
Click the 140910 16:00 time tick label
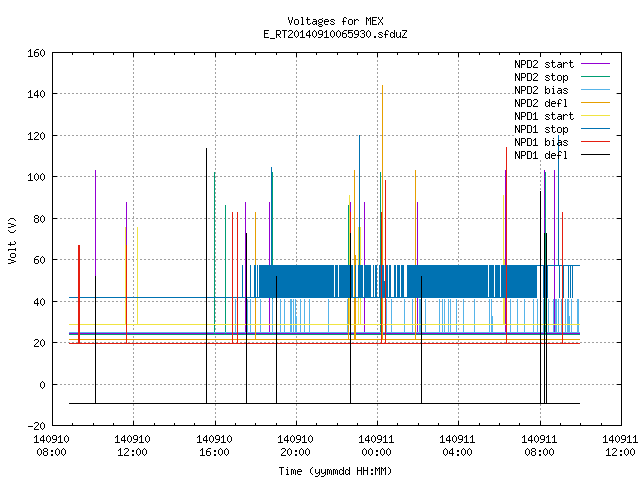tap(214, 446)
